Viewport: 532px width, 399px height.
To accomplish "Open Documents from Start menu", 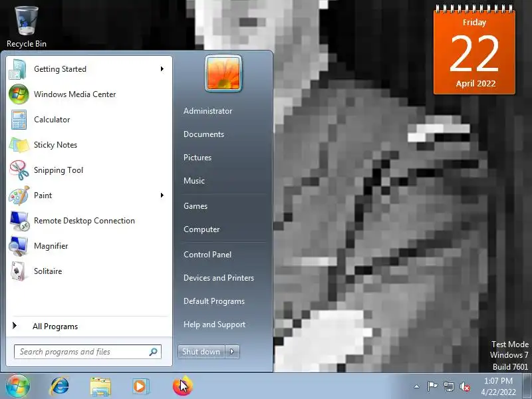I will pyautogui.click(x=203, y=134).
